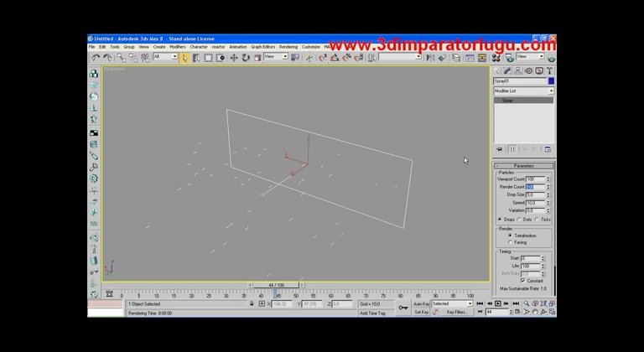
Task: Activate the Select and Move tool
Action: [234, 58]
